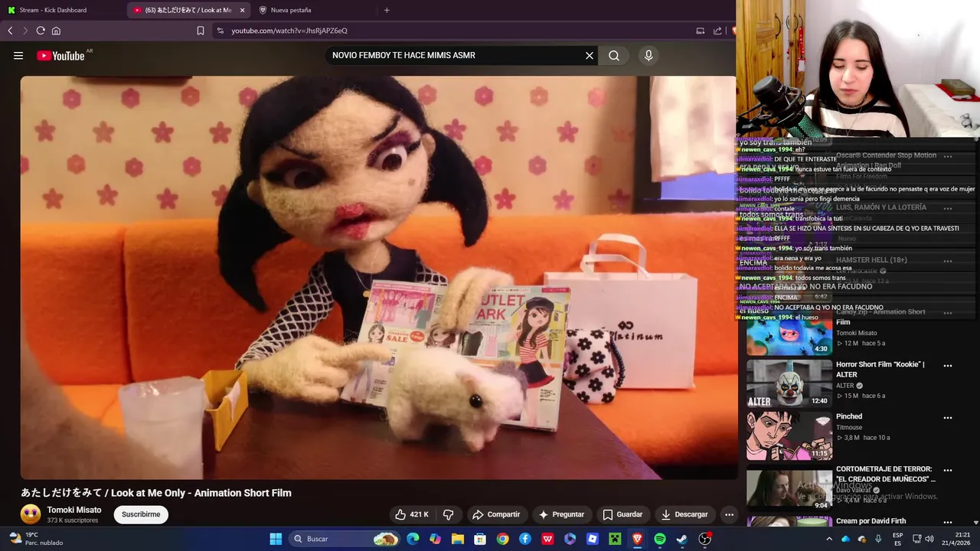
Task: Like the video with 421 K likes
Action: coord(412,514)
